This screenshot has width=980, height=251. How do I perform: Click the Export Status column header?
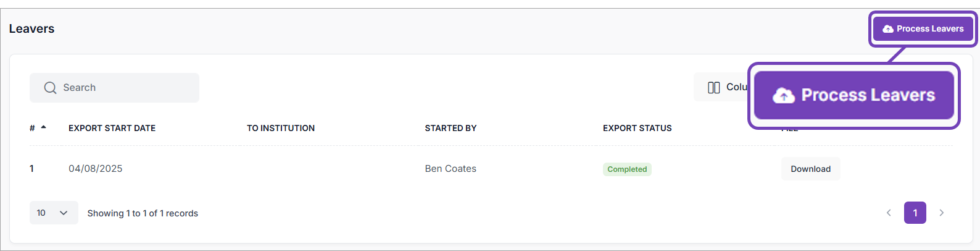(x=637, y=128)
